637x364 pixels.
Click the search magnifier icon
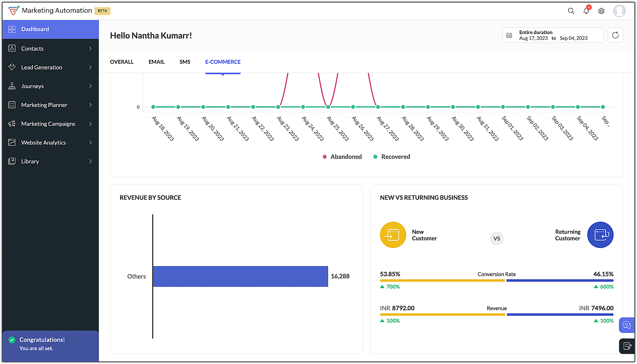coord(571,11)
